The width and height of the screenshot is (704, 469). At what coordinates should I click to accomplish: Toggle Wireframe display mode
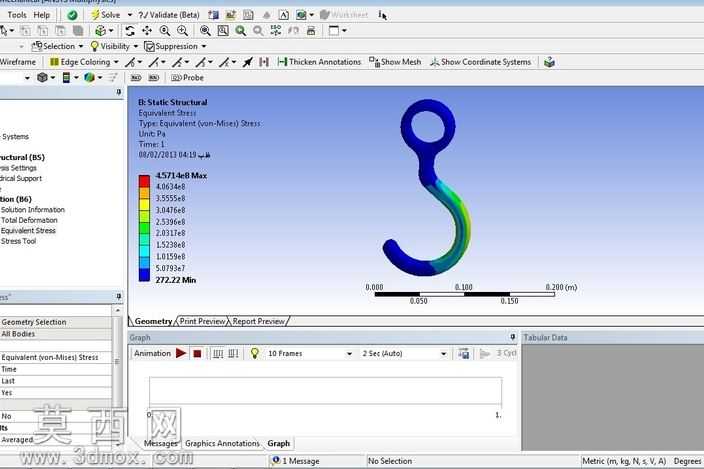[x=18, y=62]
